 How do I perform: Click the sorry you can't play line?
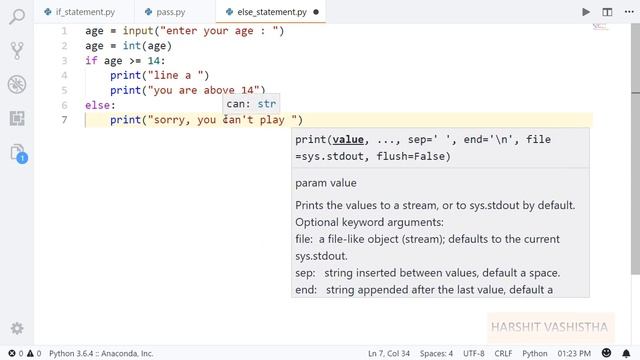click(x=206, y=120)
